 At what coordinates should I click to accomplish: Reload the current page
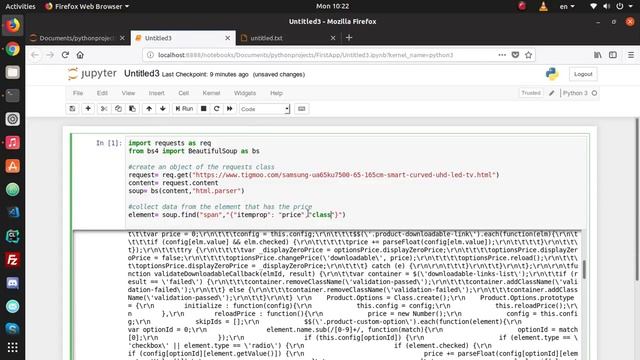[x=65, y=55]
